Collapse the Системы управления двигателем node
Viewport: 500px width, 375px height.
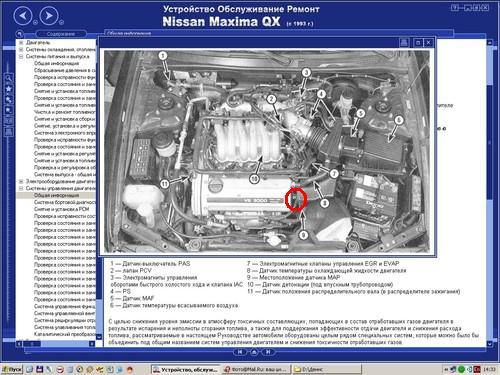pyautogui.click(x=21, y=189)
